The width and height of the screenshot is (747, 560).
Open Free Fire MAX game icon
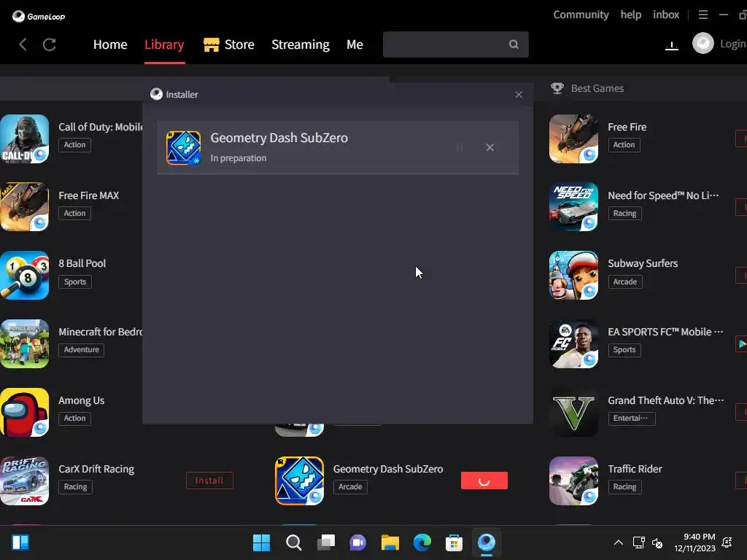coord(24,206)
